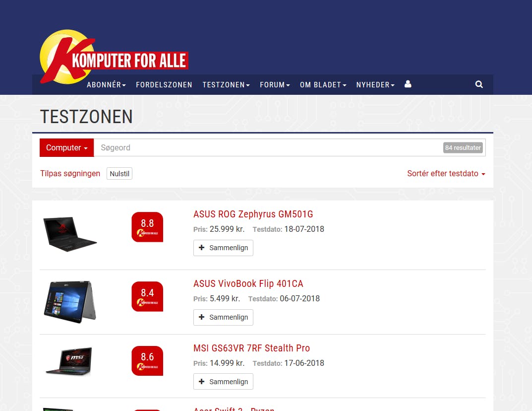Open Sortér efter testdato dropdown

point(446,174)
